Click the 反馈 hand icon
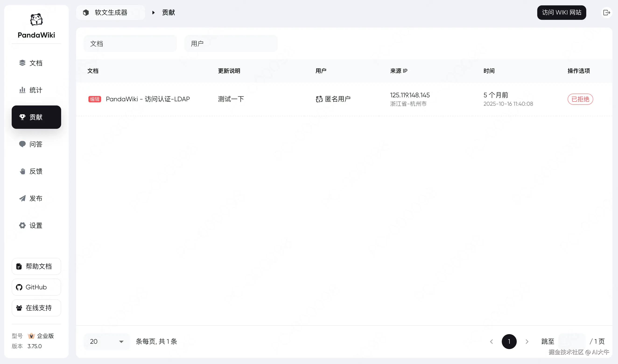Viewport: 618px width, 364px height. pyautogui.click(x=22, y=171)
